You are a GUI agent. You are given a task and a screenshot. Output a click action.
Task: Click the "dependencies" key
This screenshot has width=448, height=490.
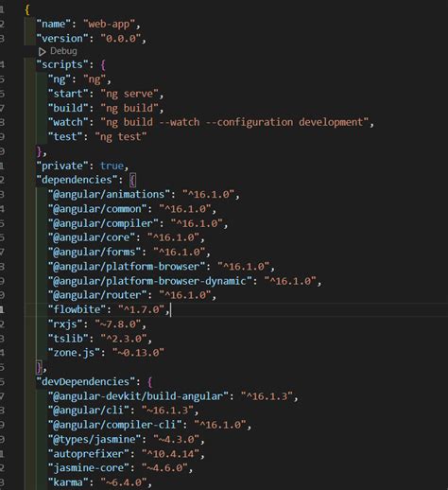pyautogui.click(x=78, y=180)
